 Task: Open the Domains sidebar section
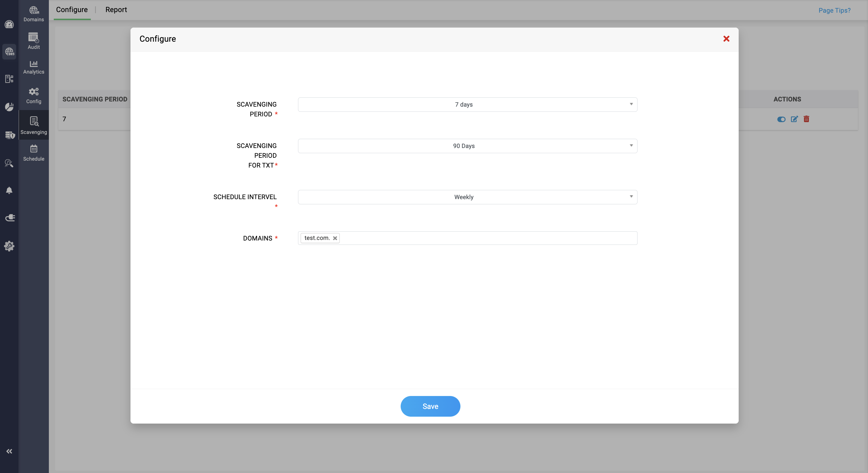coord(33,14)
